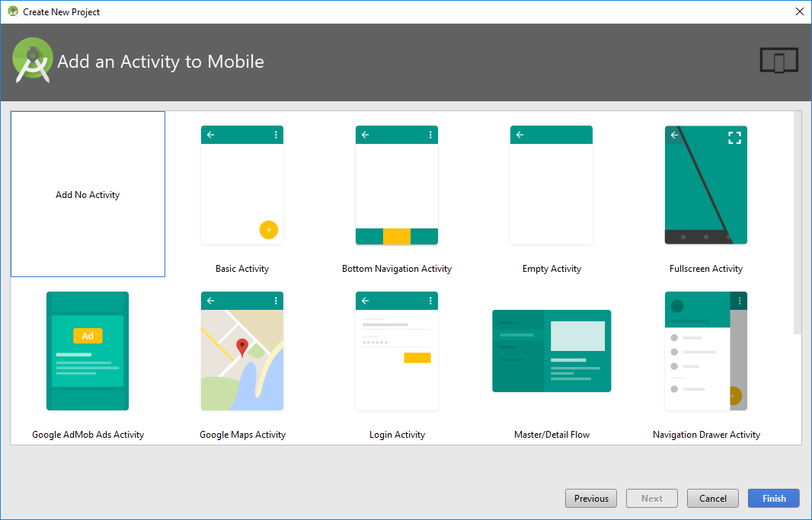Image resolution: width=812 pixels, height=520 pixels.
Task: Close the Create New Project dialog
Action: point(800,11)
